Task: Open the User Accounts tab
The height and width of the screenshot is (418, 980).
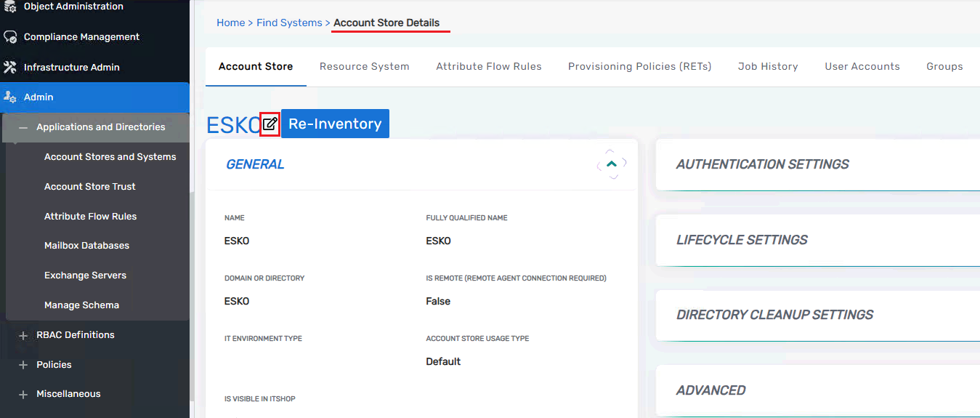Action: pyautogui.click(x=862, y=67)
